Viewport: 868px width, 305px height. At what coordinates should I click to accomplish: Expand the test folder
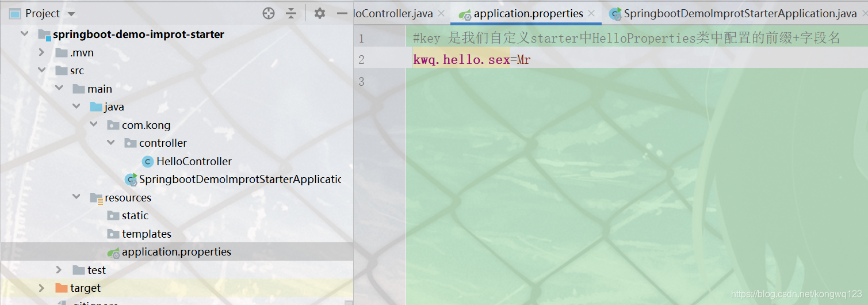[59, 270]
